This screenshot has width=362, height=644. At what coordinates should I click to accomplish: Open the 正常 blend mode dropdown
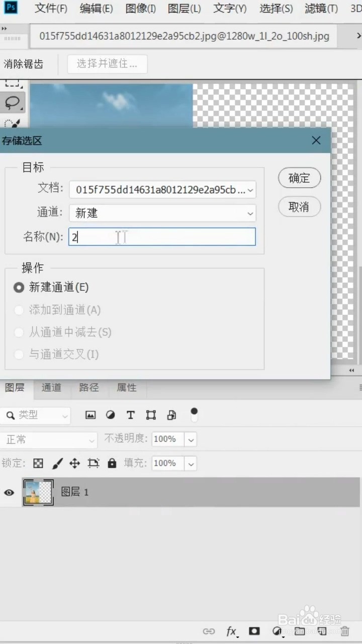pos(49,440)
